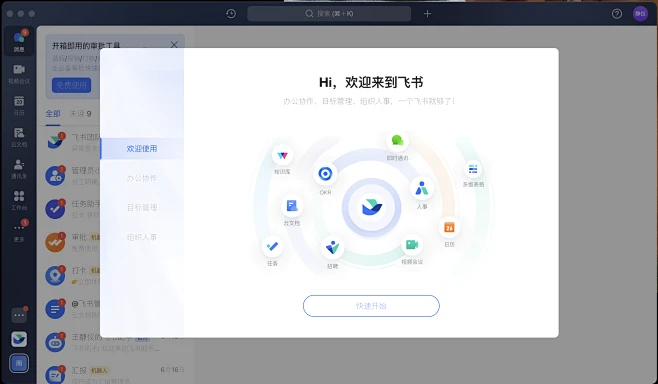Open Contacts in the sidebar
Screen dimensions: 658x384
pyautogui.click(x=19, y=169)
